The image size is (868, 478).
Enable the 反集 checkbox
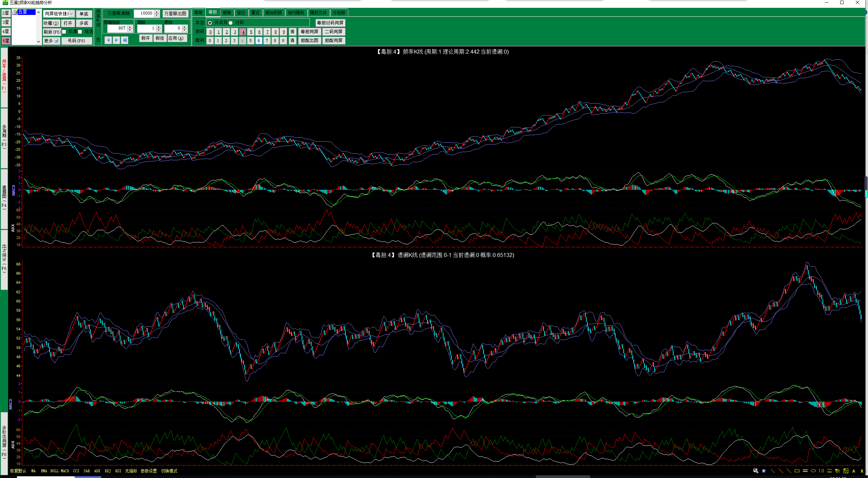(x=64, y=32)
